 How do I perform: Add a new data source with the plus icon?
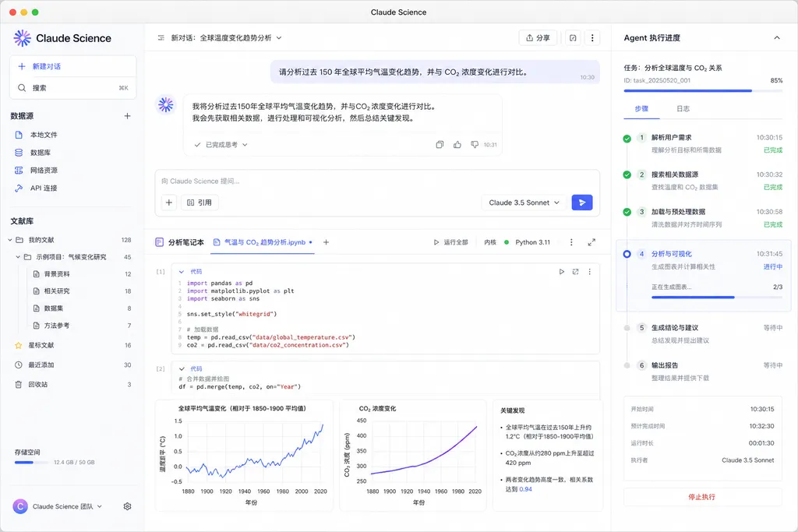(127, 116)
